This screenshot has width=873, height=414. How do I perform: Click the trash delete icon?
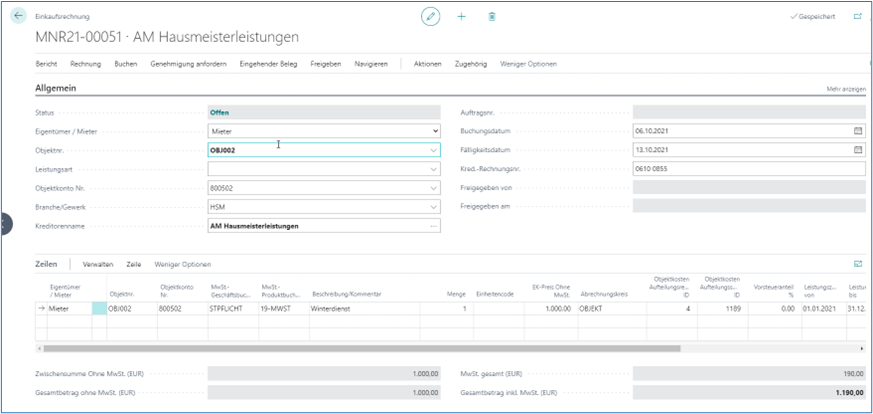coord(491,17)
